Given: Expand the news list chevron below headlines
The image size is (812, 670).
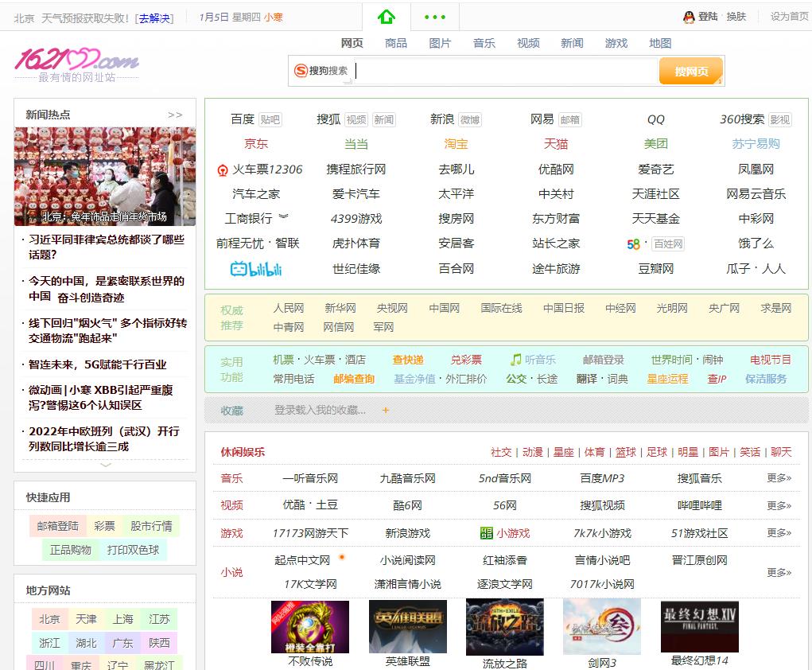Looking at the screenshot, I should (106, 465).
